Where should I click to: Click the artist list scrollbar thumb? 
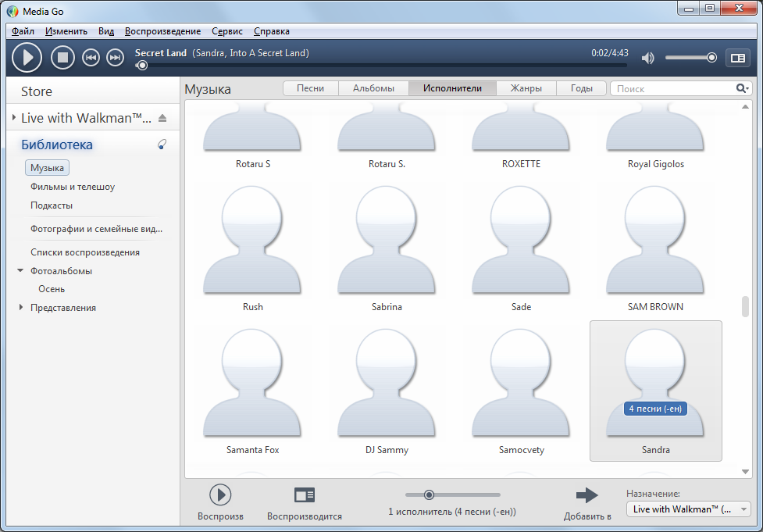(745, 306)
